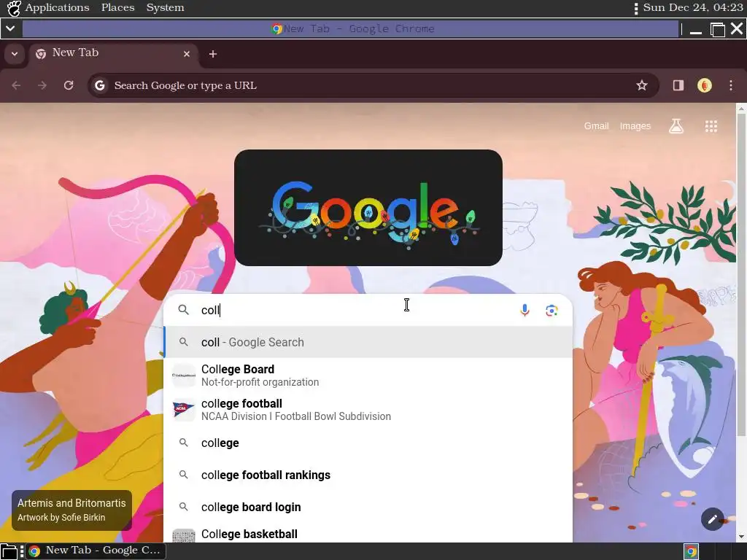
Task: Open the System menu
Action: coord(165,7)
